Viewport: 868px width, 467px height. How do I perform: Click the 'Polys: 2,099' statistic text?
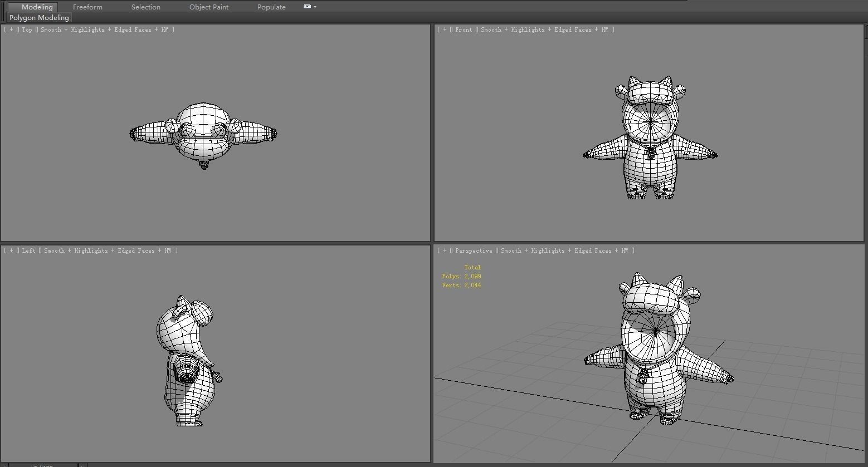coord(461,276)
